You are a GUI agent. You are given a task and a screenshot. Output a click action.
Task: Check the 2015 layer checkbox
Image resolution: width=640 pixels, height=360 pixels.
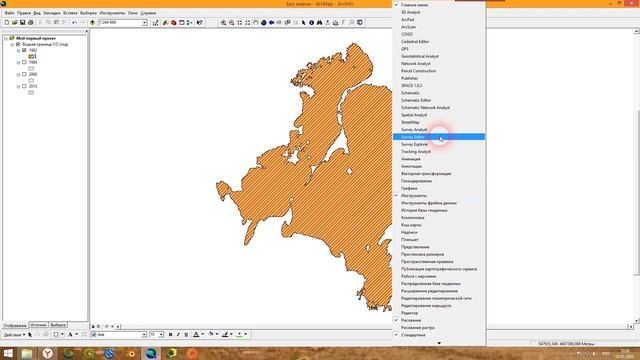(x=24, y=86)
